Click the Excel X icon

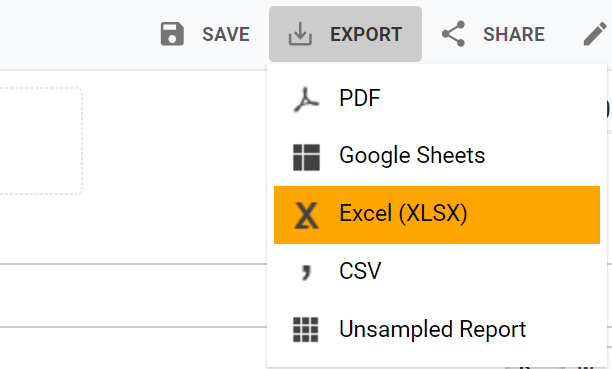[x=306, y=215]
